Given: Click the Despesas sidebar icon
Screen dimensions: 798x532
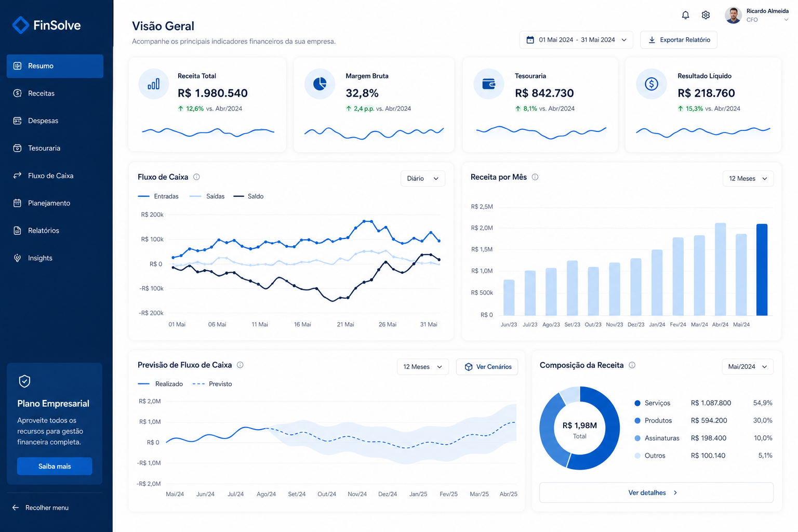Looking at the screenshot, I should tap(17, 121).
